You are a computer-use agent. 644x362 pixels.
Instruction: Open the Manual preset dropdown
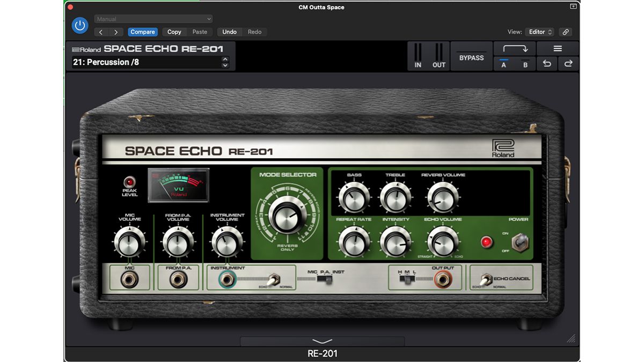pos(153,19)
